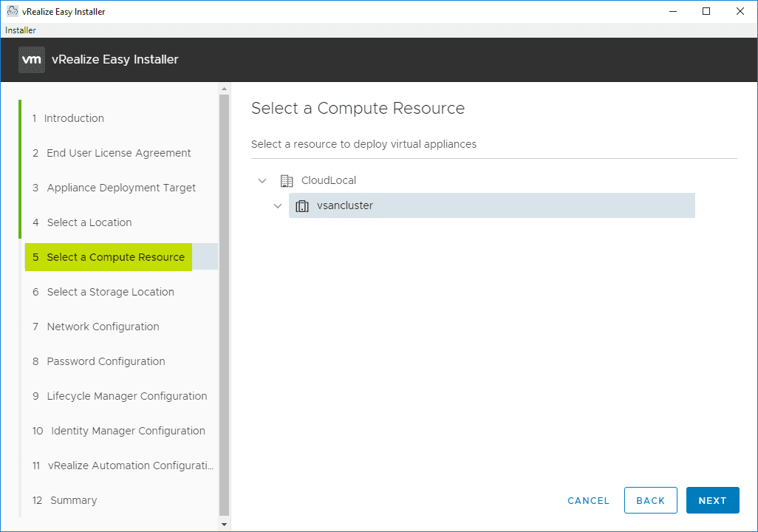Click the installer app icon in title bar
The width and height of the screenshot is (758, 532).
pos(12,11)
